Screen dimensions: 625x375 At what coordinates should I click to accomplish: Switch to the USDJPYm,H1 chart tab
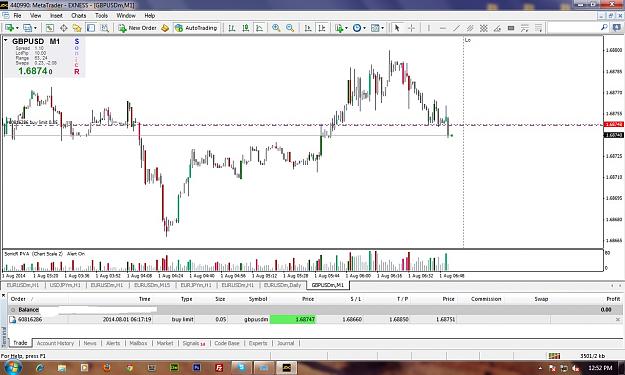click(65, 285)
